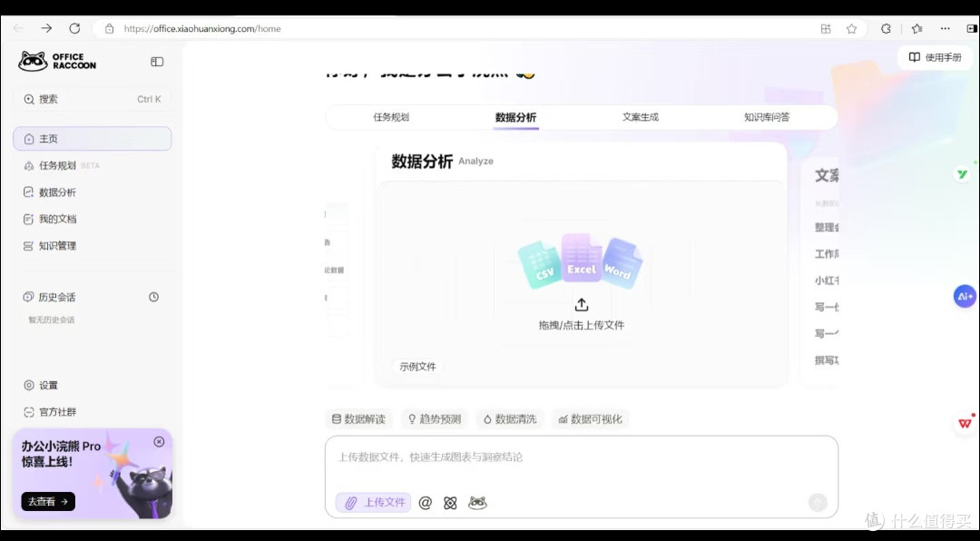This screenshot has height=541, width=980.
Task: Choose the 数据清洗 quick prompt
Action: coord(510,419)
